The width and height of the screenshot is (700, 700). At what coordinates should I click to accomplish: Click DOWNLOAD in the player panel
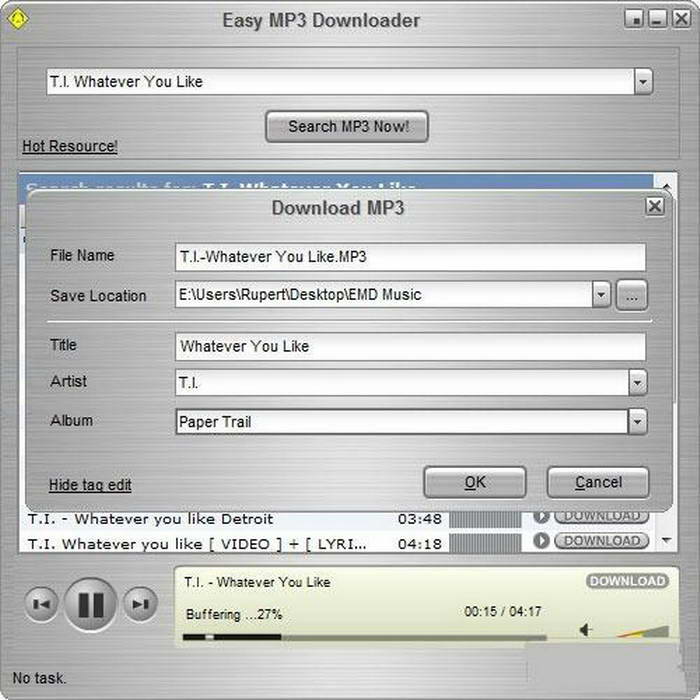pyautogui.click(x=627, y=581)
